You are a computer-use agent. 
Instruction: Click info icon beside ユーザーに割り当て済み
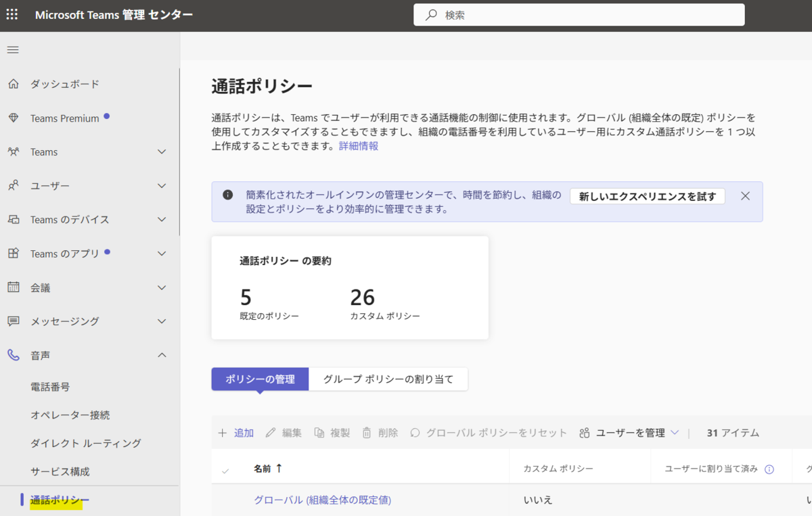[769, 469]
